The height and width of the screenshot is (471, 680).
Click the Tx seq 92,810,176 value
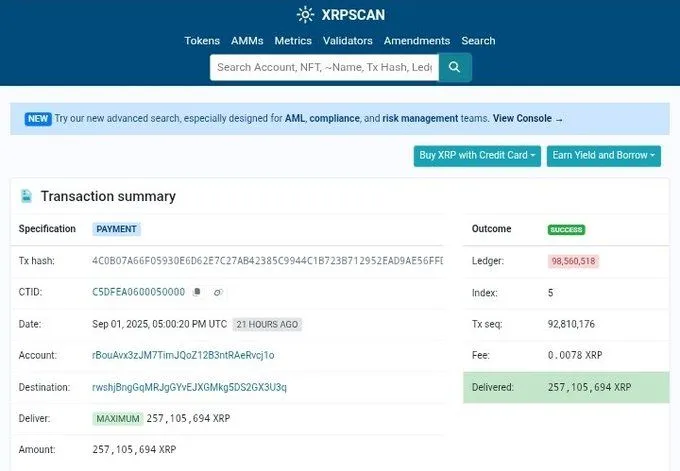571,324
